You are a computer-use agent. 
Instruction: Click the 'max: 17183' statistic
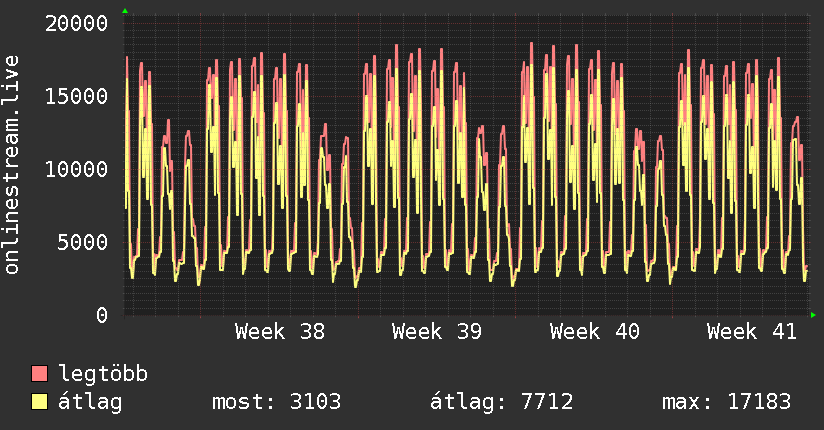click(x=726, y=402)
